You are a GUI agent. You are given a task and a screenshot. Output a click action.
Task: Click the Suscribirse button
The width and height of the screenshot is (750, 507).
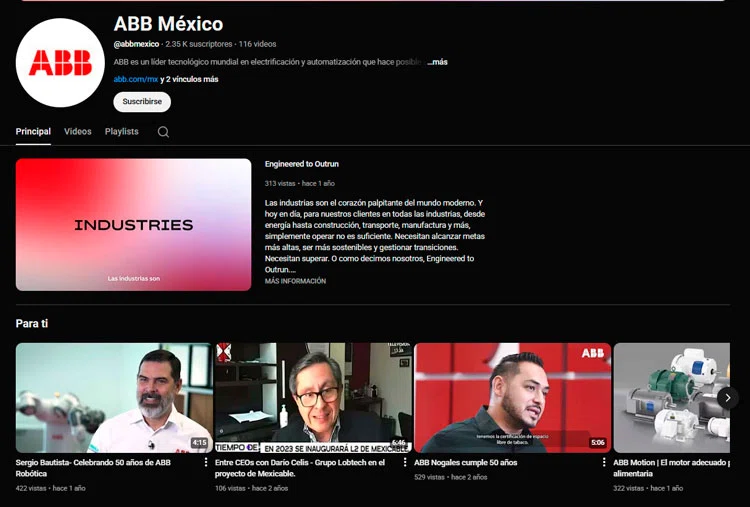pos(142,102)
